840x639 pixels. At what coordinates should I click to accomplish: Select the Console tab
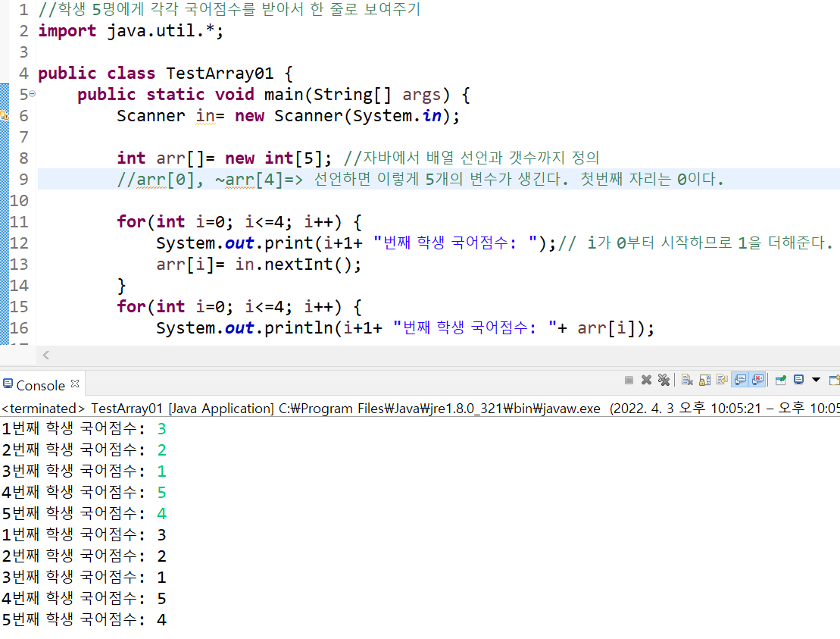(41, 385)
